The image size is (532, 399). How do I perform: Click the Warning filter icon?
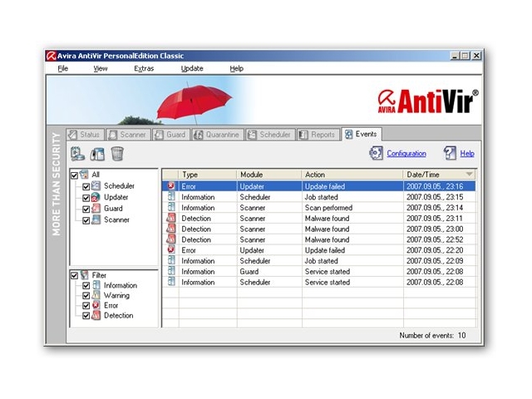click(96, 295)
